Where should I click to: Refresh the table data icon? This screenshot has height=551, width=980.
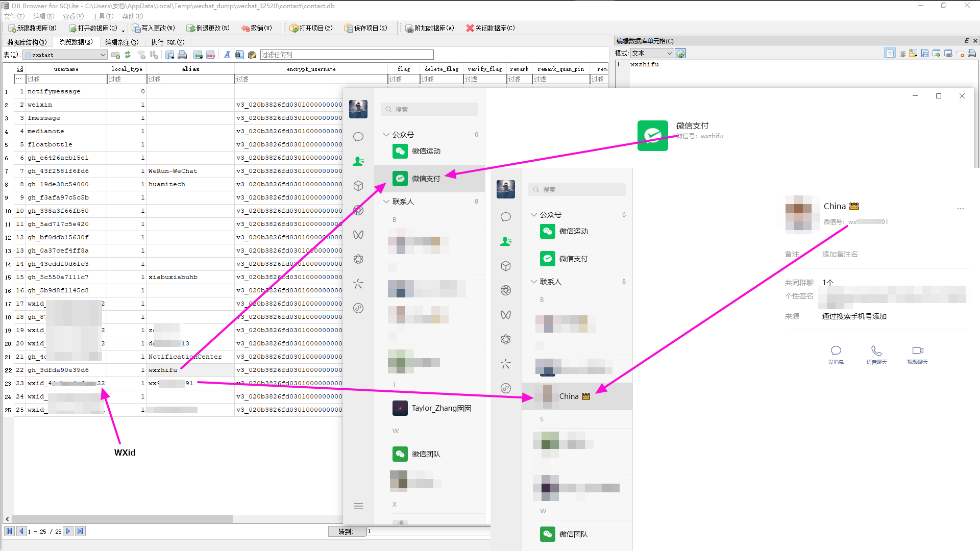click(x=128, y=55)
